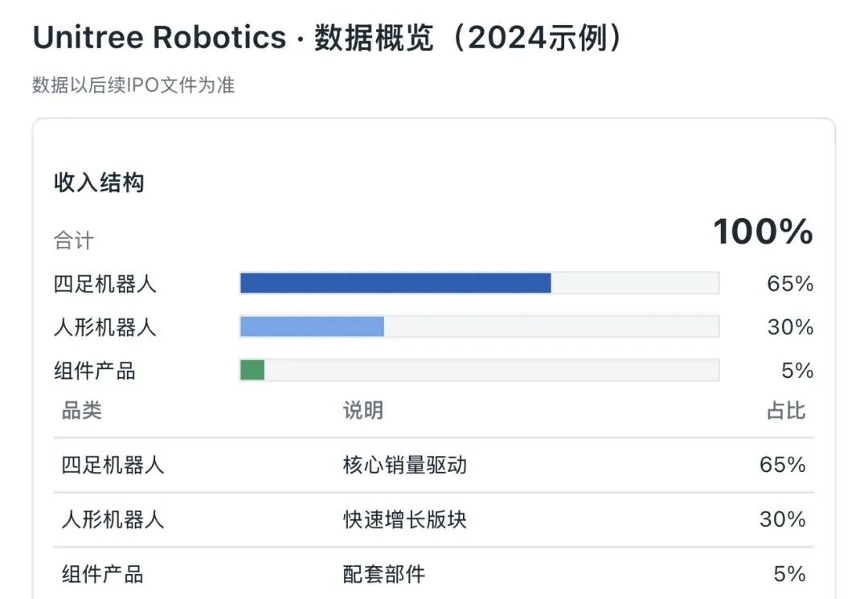Click the 数据以后续IPO文件为准 subtitle

pyautogui.click(x=133, y=85)
